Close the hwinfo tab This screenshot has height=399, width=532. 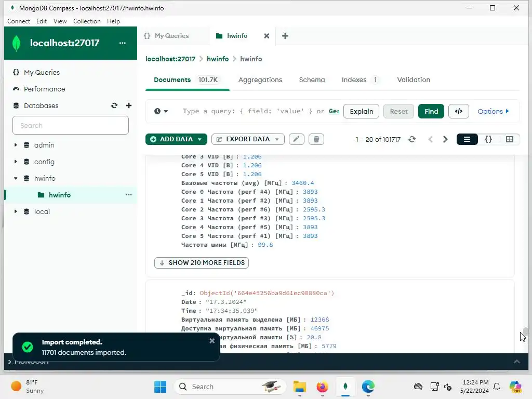click(267, 36)
